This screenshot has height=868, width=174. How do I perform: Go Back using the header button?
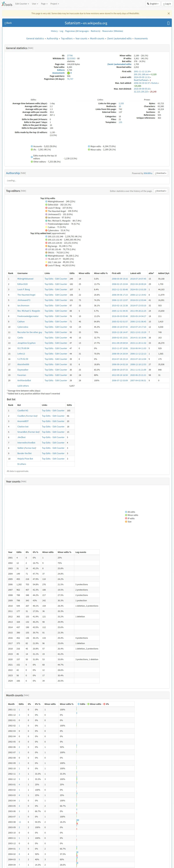[8, 23]
